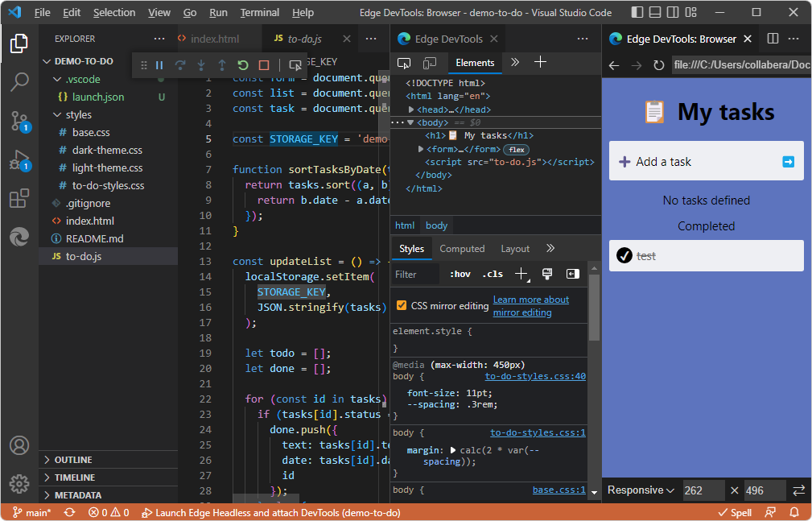Image resolution: width=812 pixels, height=521 pixels.
Task: Switch to the Computed tab
Action: (462, 248)
